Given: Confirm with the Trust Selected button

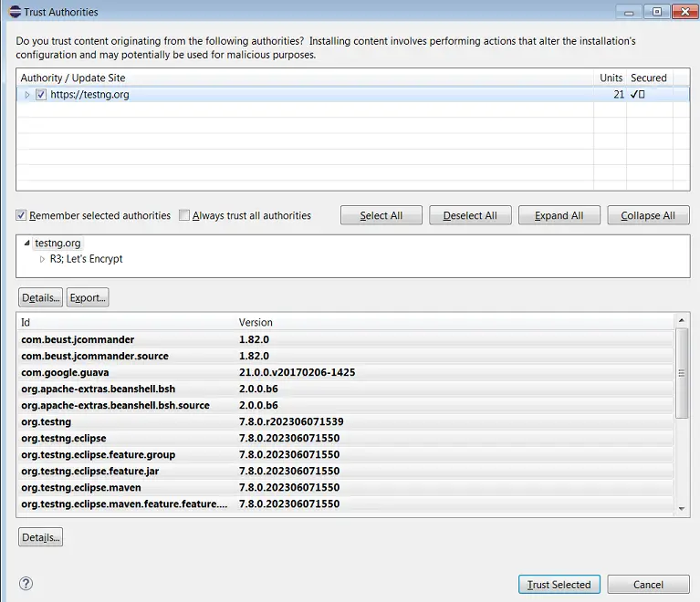Looking at the screenshot, I should click(x=559, y=584).
